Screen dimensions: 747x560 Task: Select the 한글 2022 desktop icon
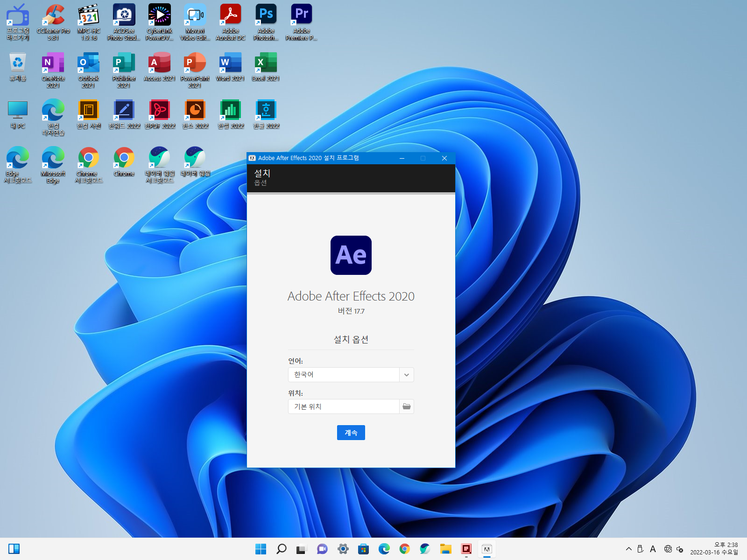[x=266, y=114]
